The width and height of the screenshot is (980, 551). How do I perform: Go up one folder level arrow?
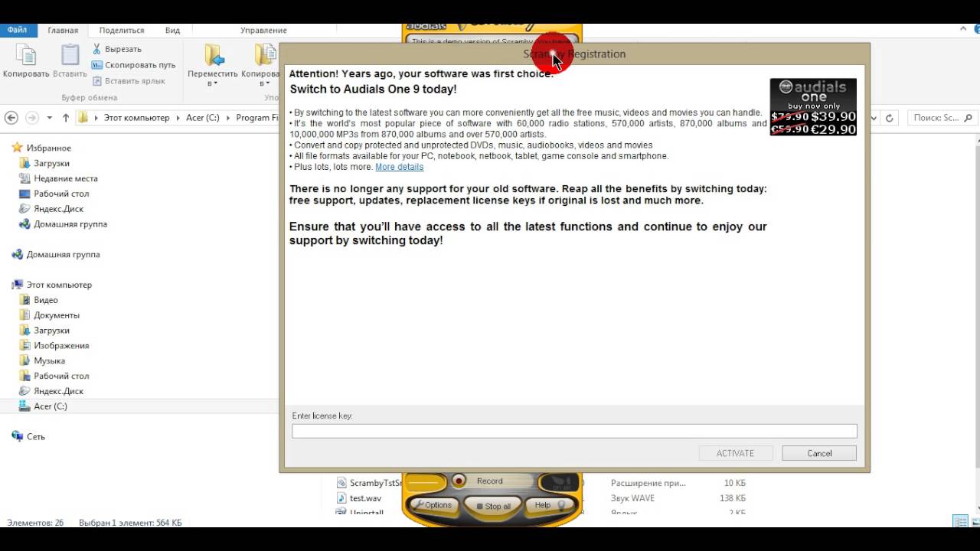click(x=66, y=118)
